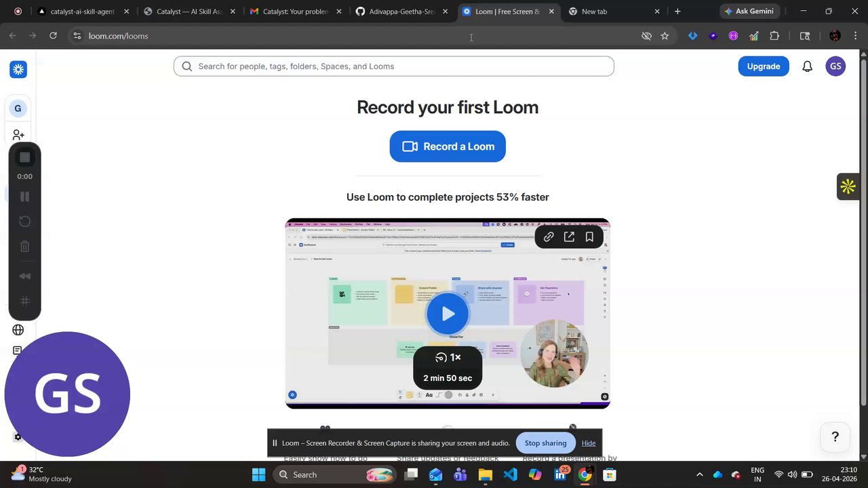Pause the recording in the Loom control bar
Viewport: 868px width, 488px height.
click(x=24, y=197)
